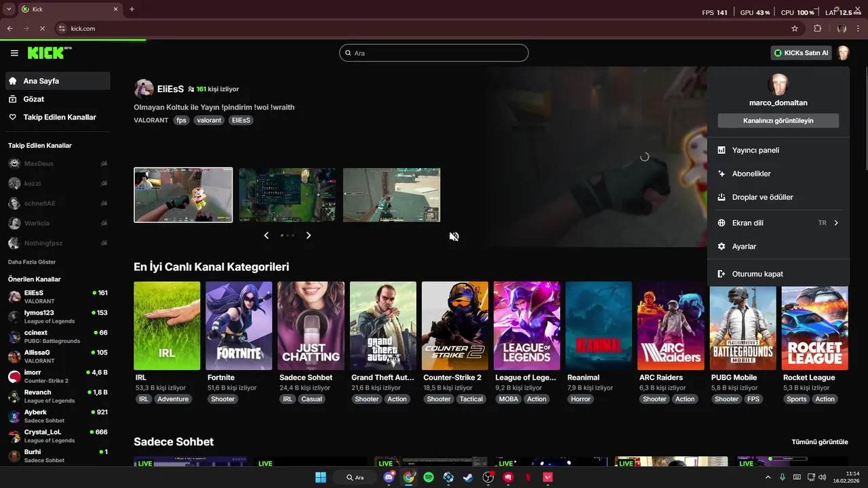
Task: Open Counter-Strike 2 category card
Action: pyautogui.click(x=455, y=325)
